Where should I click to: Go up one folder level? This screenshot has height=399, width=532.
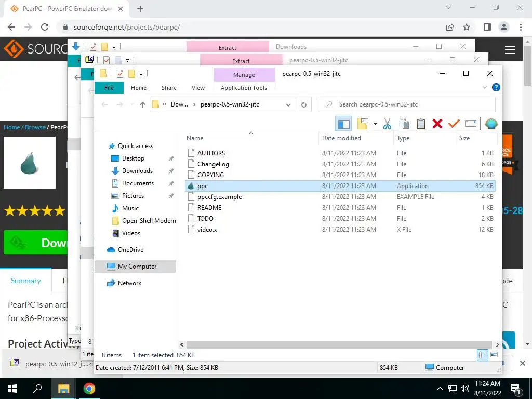click(x=142, y=105)
